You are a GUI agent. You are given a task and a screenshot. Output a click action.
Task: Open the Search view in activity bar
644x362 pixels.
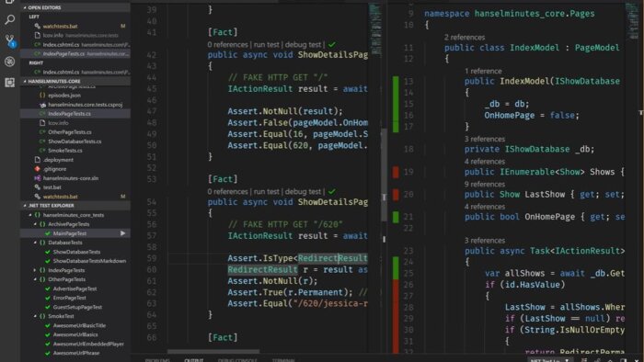[x=9, y=19]
